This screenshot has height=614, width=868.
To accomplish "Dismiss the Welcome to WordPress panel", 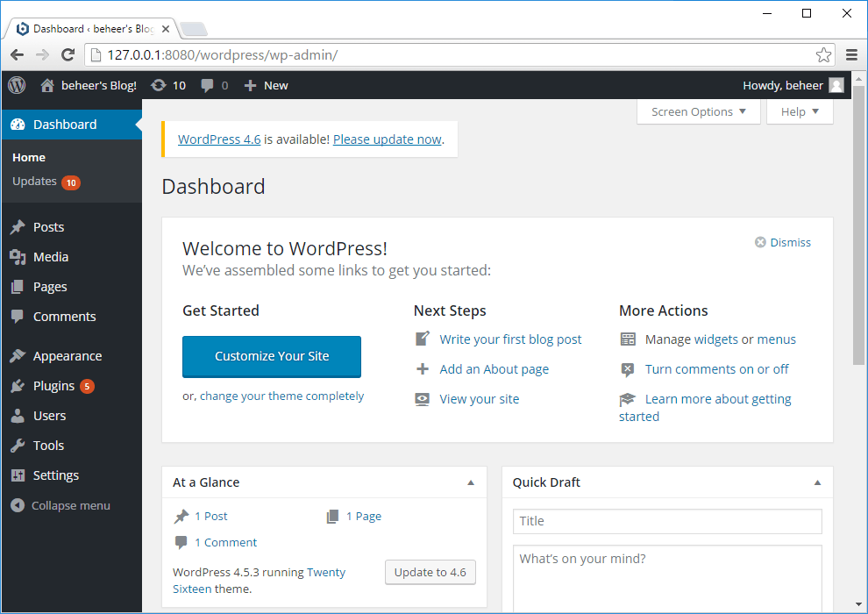I will point(783,242).
